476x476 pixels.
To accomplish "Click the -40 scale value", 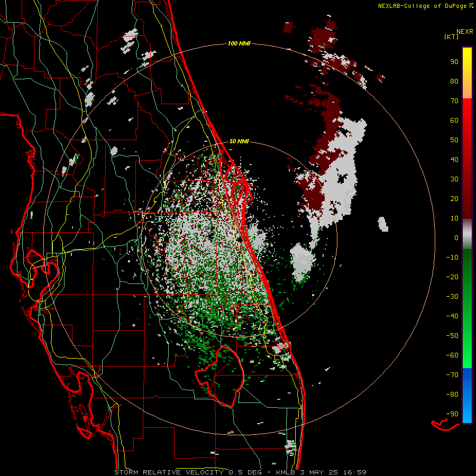I will coord(452,316).
